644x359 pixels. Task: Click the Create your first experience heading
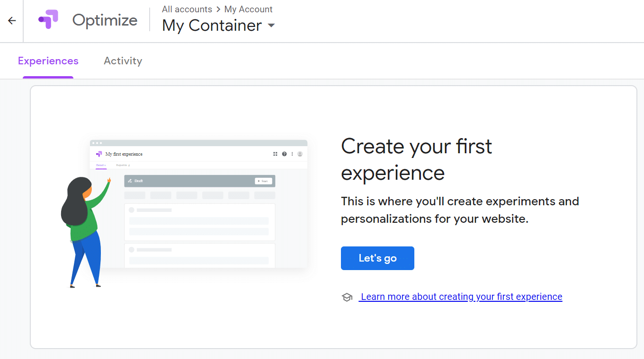(416, 159)
